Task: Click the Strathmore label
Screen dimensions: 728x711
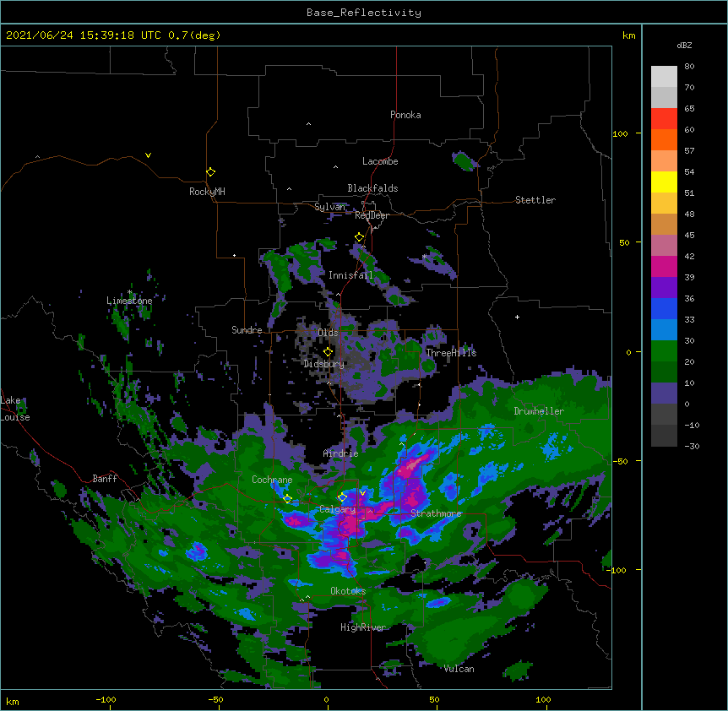Action: (436, 513)
